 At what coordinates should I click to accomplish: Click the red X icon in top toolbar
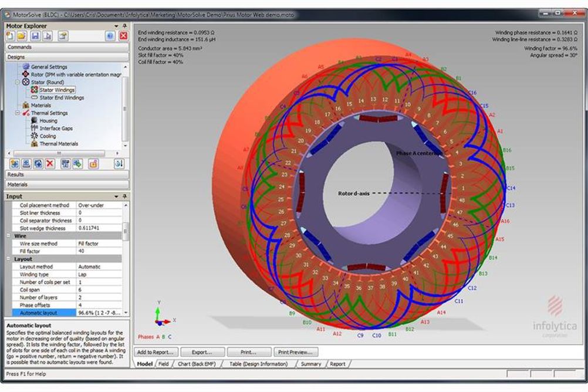click(x=123, y=36)
